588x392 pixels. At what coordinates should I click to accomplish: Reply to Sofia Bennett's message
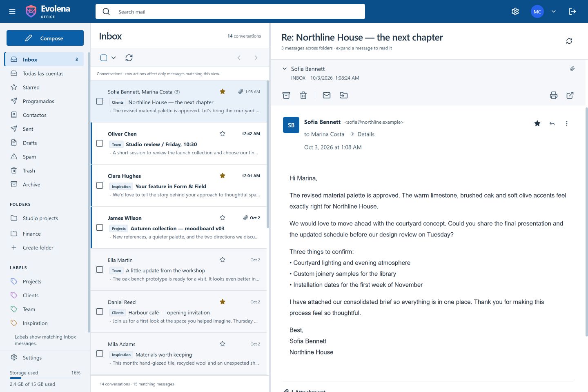click(x=552, y=123)
